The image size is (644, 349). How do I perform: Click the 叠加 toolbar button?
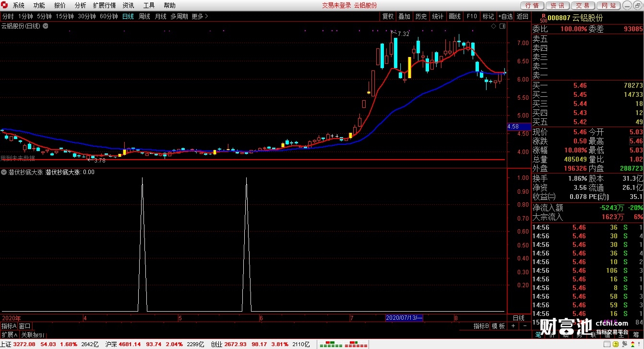405,16
